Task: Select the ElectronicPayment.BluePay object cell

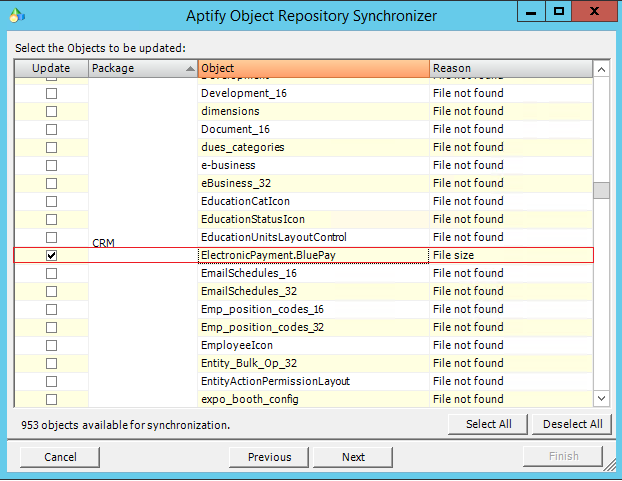Action: click(313, 255)
